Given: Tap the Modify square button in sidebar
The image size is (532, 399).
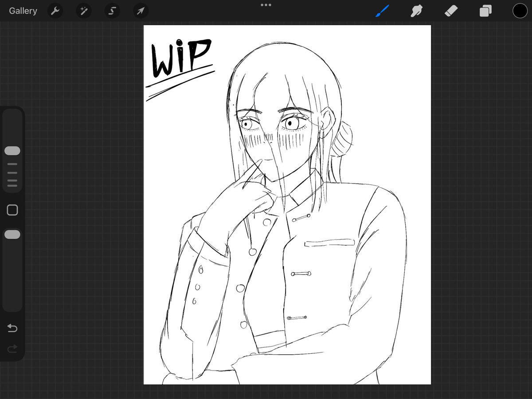Looking at the screenshot, I should click(12, 210).
